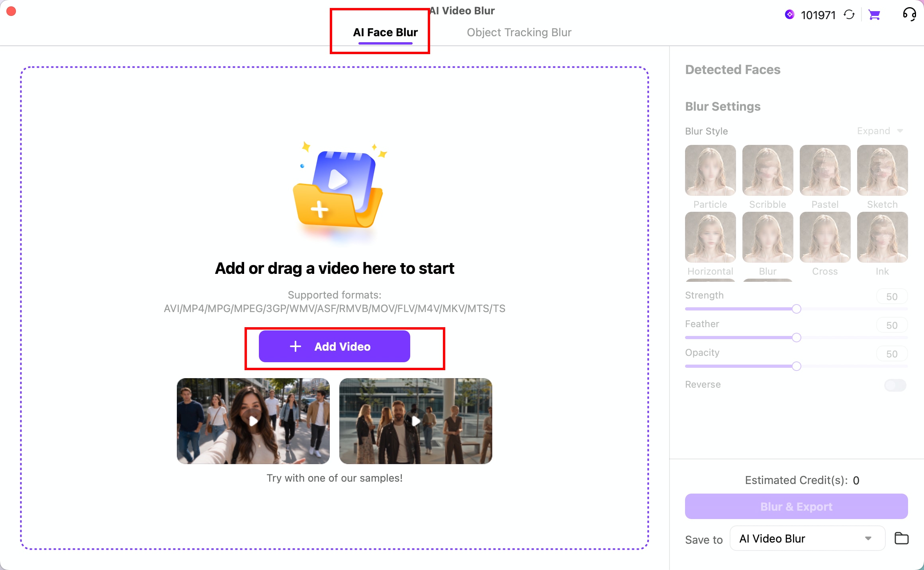Image resolution: width=924 pixels, height=570 pixels.
Task: Click the Strength slider handle
Action: pyautogui.click(x=796, y=309)
